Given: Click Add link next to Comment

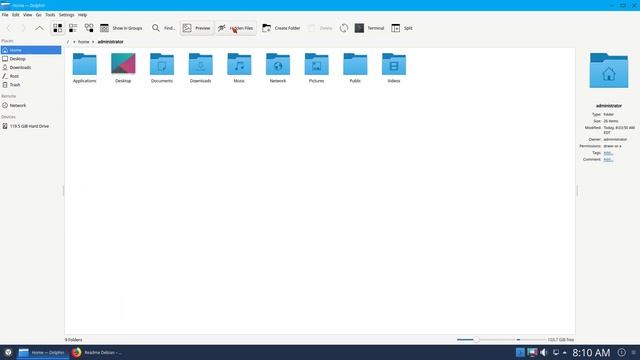Looking at the screenshot, I should pos(608,160).
